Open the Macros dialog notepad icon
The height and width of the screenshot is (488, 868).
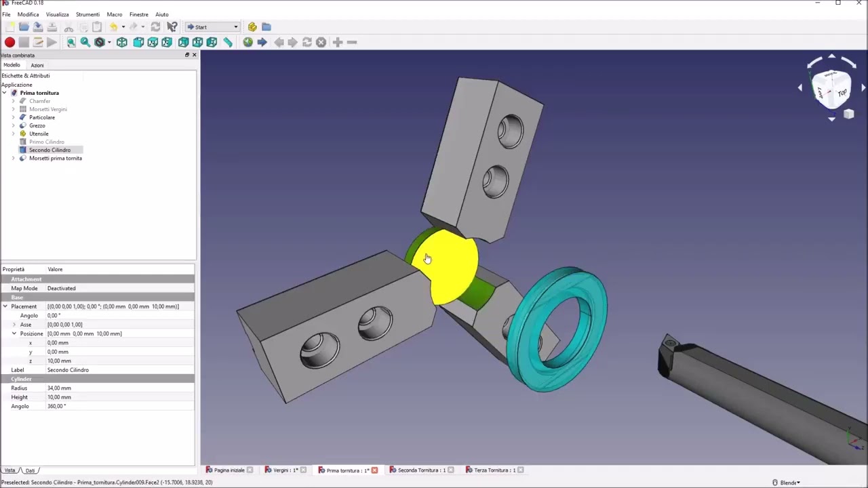point(38,42)
